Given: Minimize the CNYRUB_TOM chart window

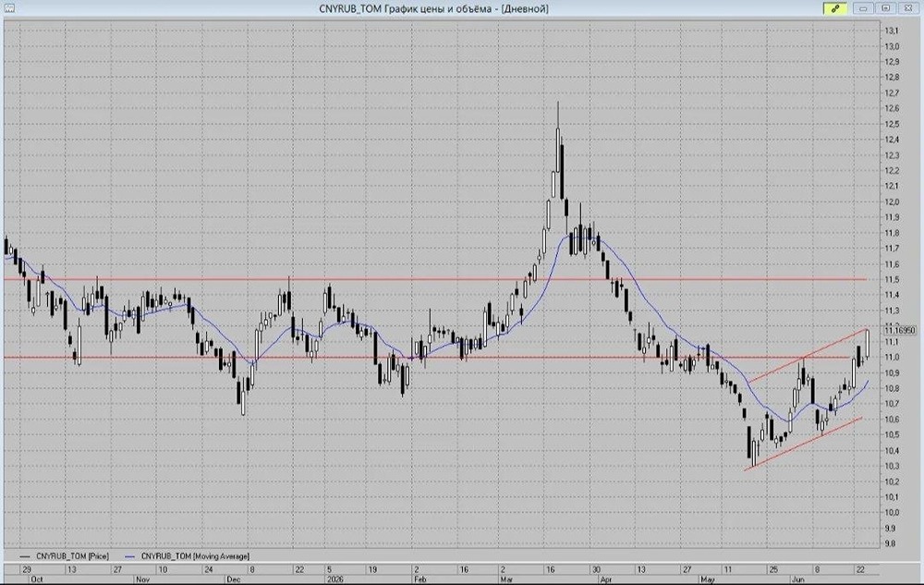Looking at the screenshot, I should point(863,8).
